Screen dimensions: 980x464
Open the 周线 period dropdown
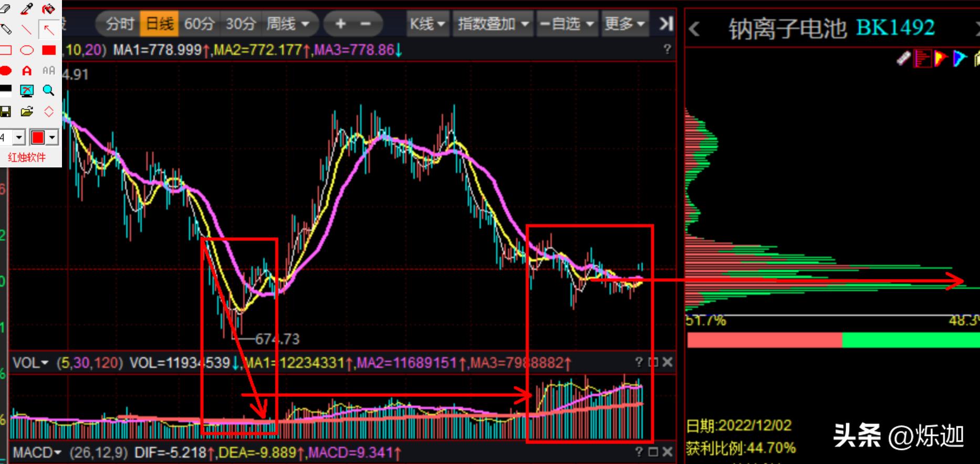[288, 24]
